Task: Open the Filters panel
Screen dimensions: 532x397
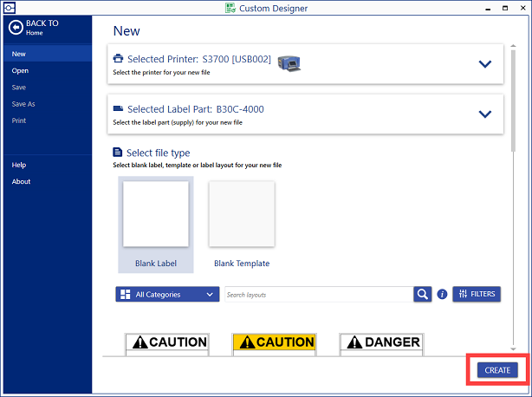Action: point(476,294)
